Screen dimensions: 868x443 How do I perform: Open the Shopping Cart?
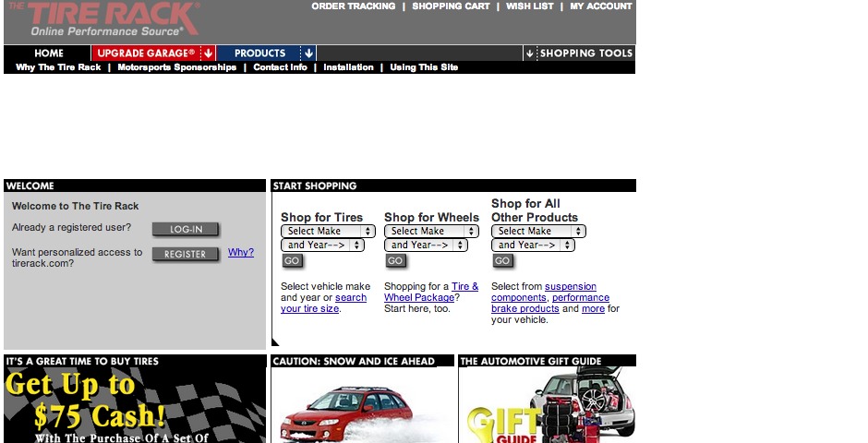coord(451,6)
